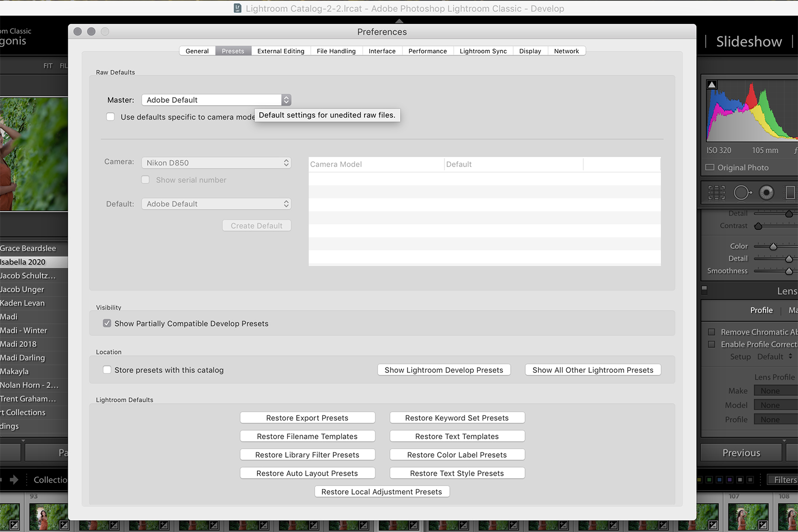798x532 pixels.
Task: Click develop-adjustments badge on thumbnail 107
Action: pyautogui.click(x=763, y=525)
